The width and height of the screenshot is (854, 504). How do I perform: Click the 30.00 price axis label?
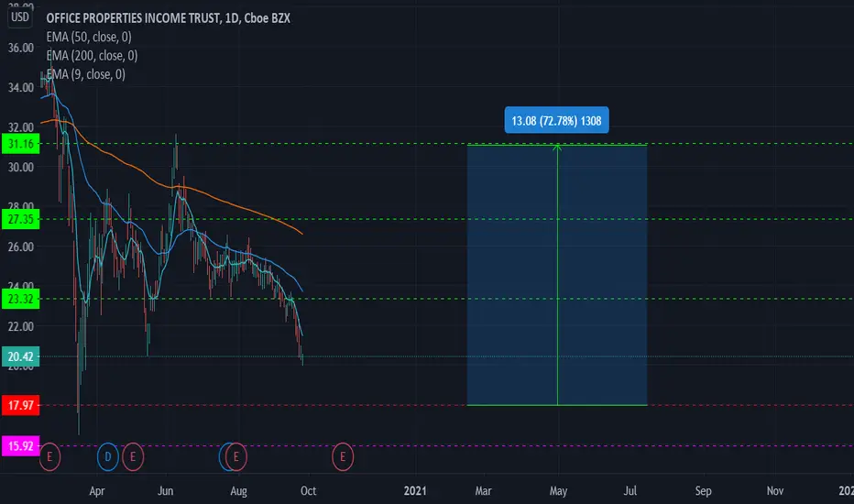point(21,168)
